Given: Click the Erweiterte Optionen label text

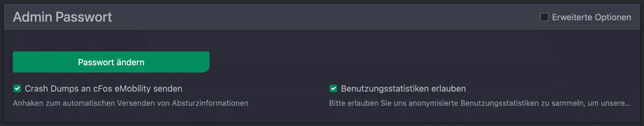Looking at the screenshot, I should [591, 17].
